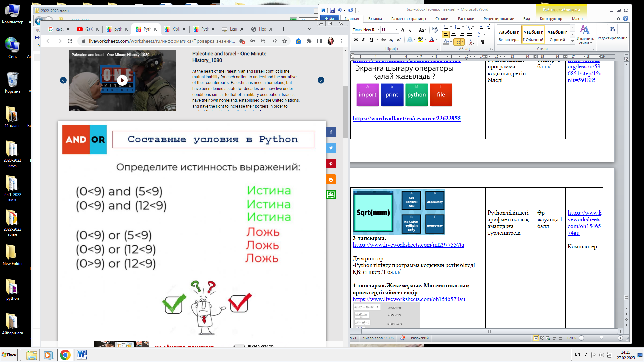Open the Times New Roman font dropdown
644x362 pixels.
(x=378, y=30)
